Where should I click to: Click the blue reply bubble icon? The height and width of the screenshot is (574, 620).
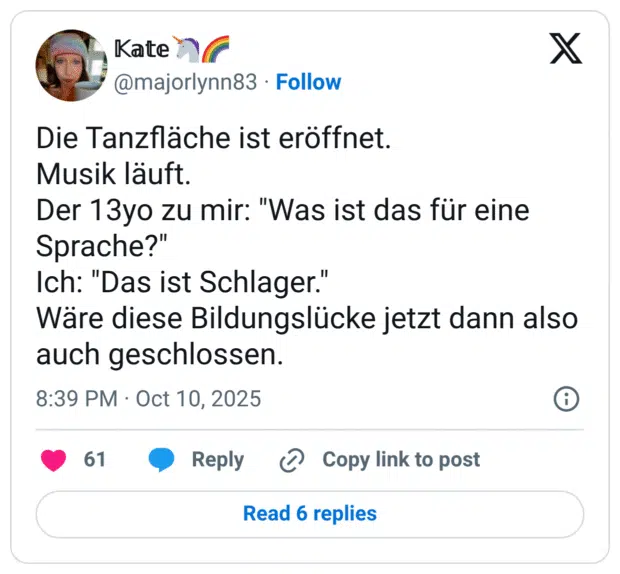(161, 460)
